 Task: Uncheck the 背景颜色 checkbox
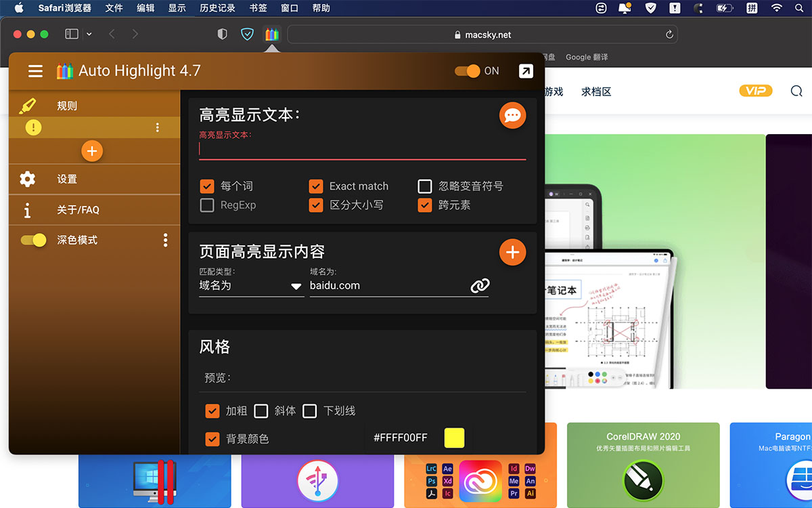(x=212, y=439)
